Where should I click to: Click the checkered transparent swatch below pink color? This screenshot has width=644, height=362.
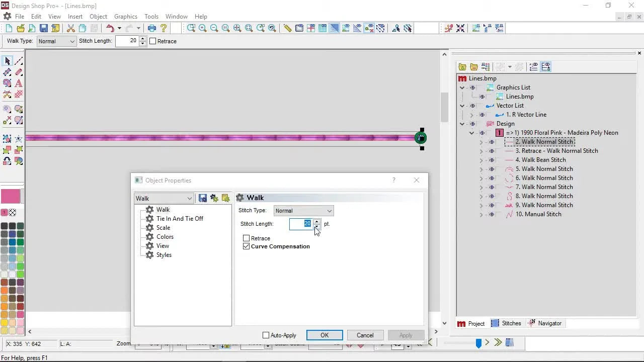13,213
